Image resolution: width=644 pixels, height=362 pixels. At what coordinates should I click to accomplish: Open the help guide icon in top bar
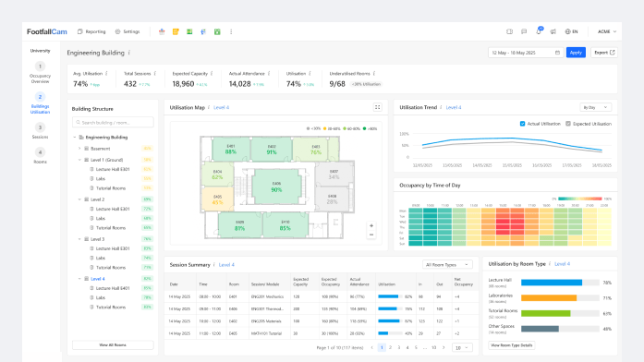coord(510,31)
